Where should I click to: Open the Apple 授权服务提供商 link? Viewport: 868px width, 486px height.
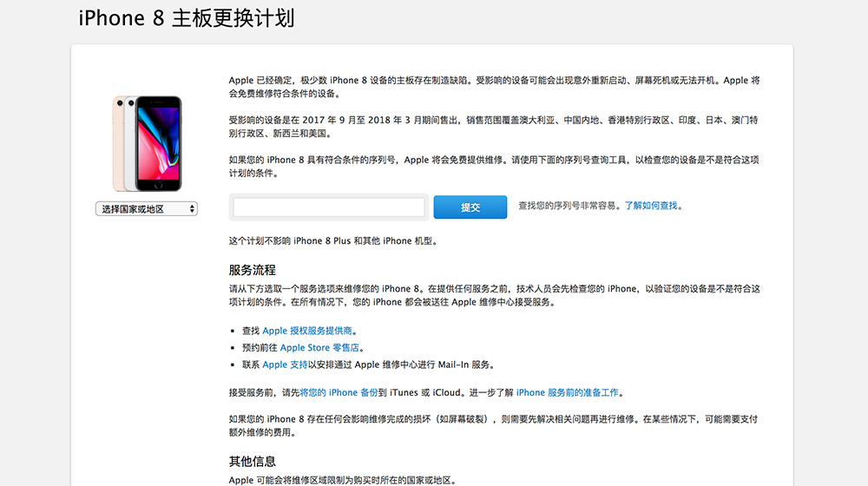tap(307, 331)
